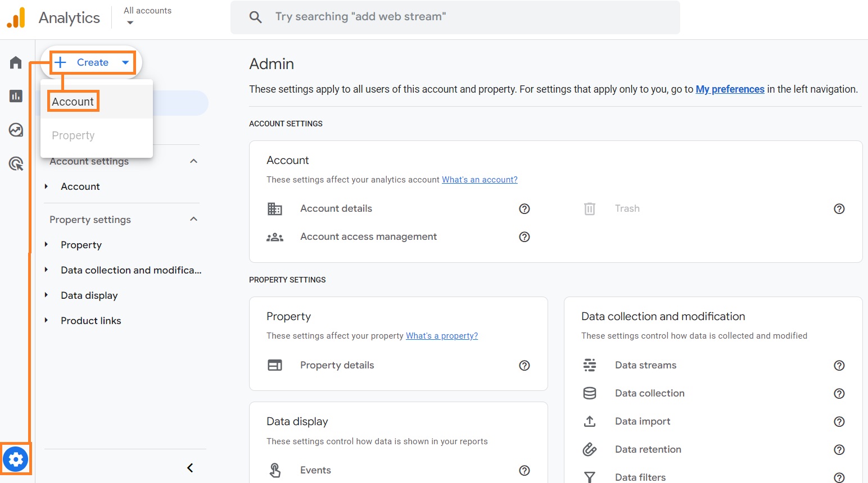Expand the Account tree item
This screenshot has width=868, height=483.
[x=46, y=186]
